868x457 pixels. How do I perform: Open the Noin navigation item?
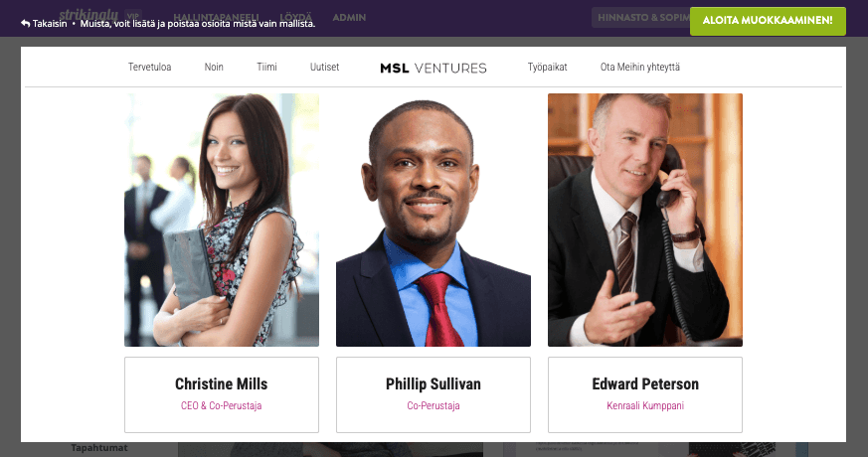[x=214, y=67]
